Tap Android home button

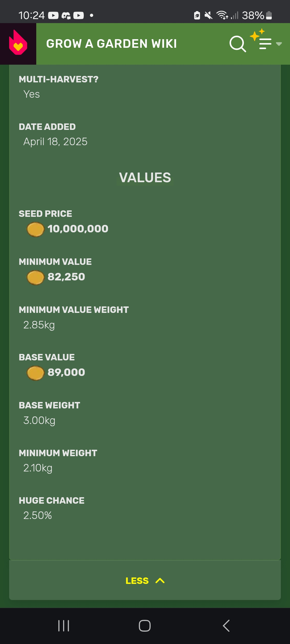[145, 626]
